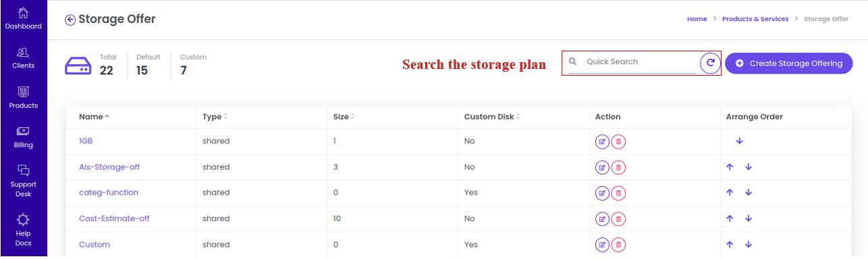
Task: Click the Create Storage Offering button
Action: click(789, 64)
